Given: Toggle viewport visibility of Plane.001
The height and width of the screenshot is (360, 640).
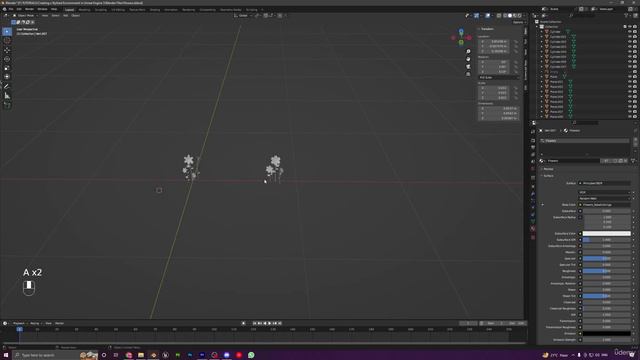Looking at the screenshot, I should [x=629, y=82].
